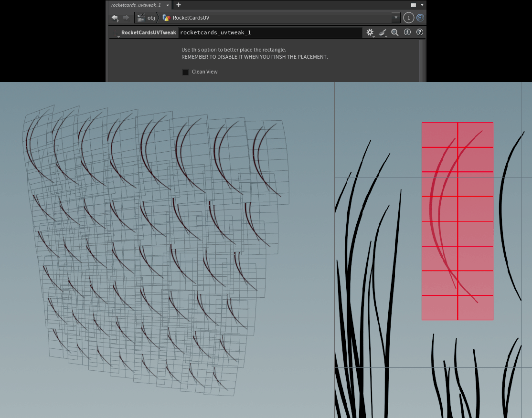
Task: Add a new pane tab with plus
Action: click(x=179, y=5)
